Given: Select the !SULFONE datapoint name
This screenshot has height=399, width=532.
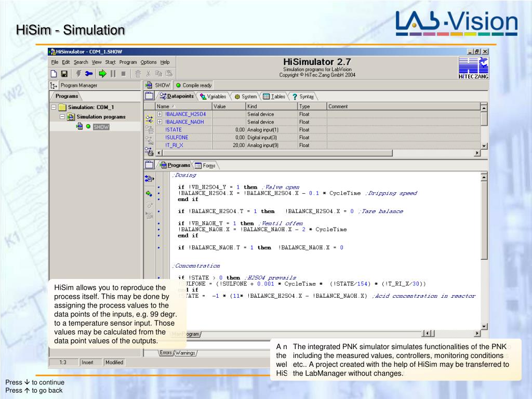Looking at the screenshot, I should tap(177, 137).
